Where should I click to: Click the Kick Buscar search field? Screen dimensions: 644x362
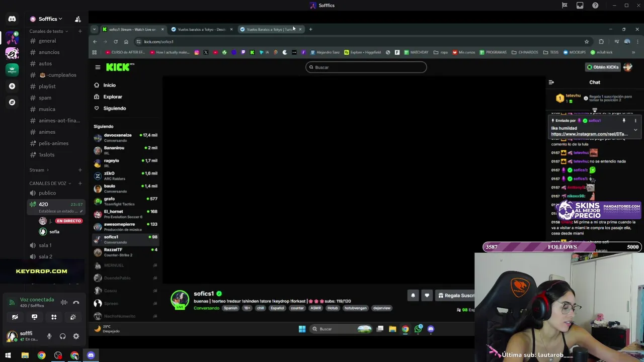click(x=366, y=67)
